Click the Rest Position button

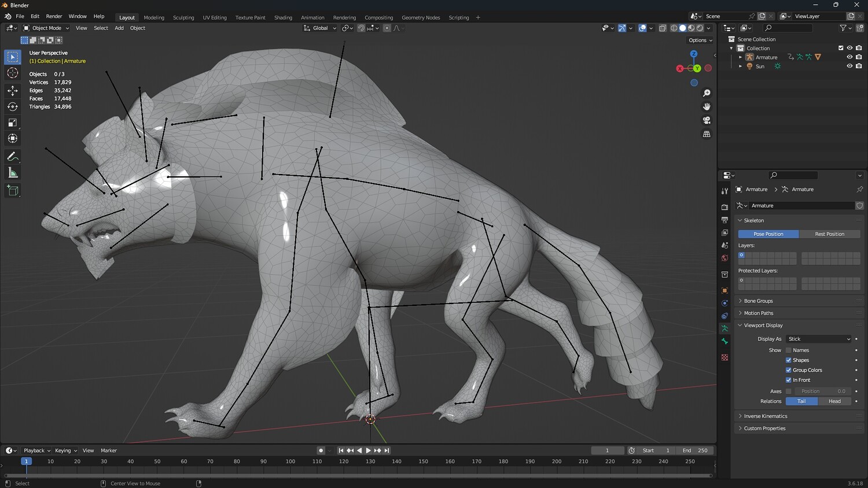(829, 234)
